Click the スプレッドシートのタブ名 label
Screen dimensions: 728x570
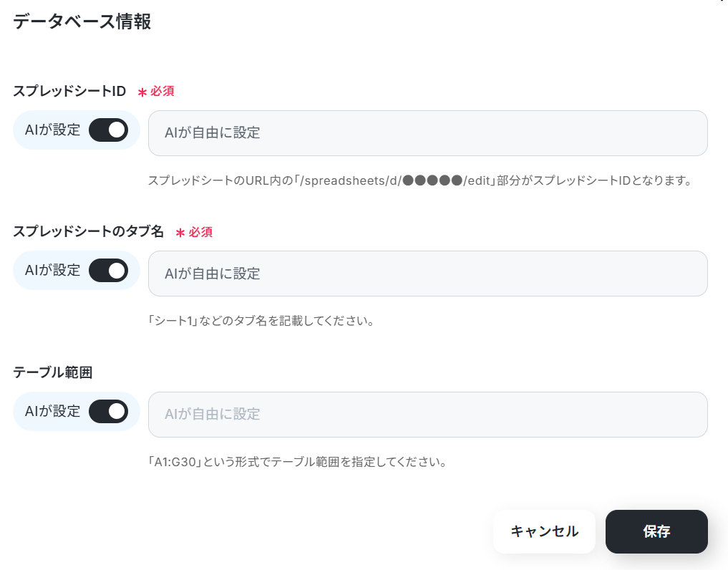click(x=88, y=231)
